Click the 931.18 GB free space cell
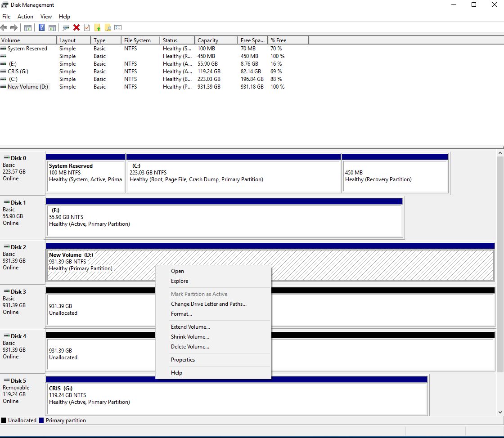Image resolution: width=504 pixels, height=438 pixels. point(252,87)
